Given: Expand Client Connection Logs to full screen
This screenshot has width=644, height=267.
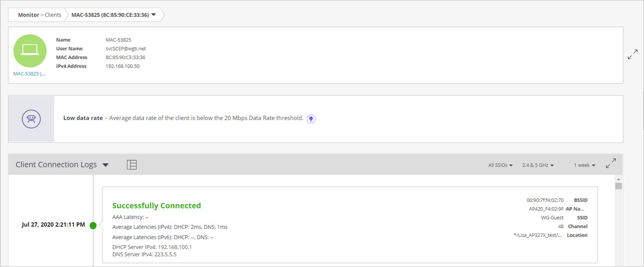Looking at the screenshot, I should (x=611, y=163).
